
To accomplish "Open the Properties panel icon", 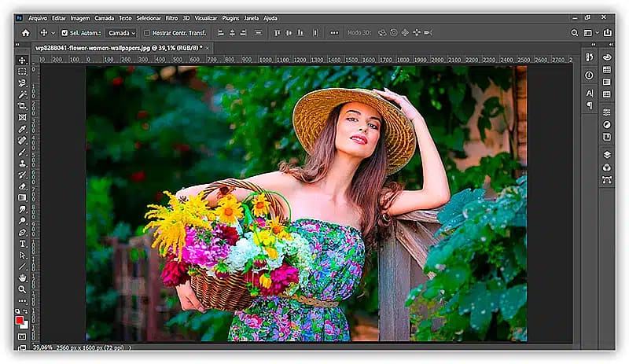I will (589, 75).
